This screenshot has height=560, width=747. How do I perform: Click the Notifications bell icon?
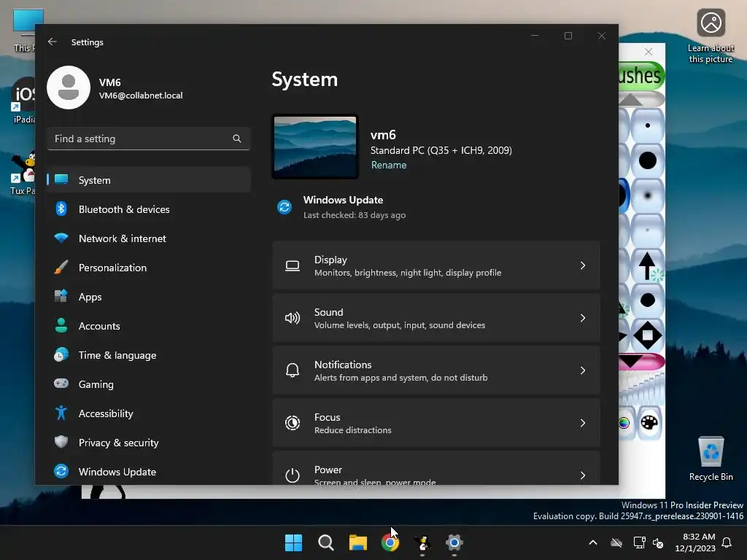293,370
